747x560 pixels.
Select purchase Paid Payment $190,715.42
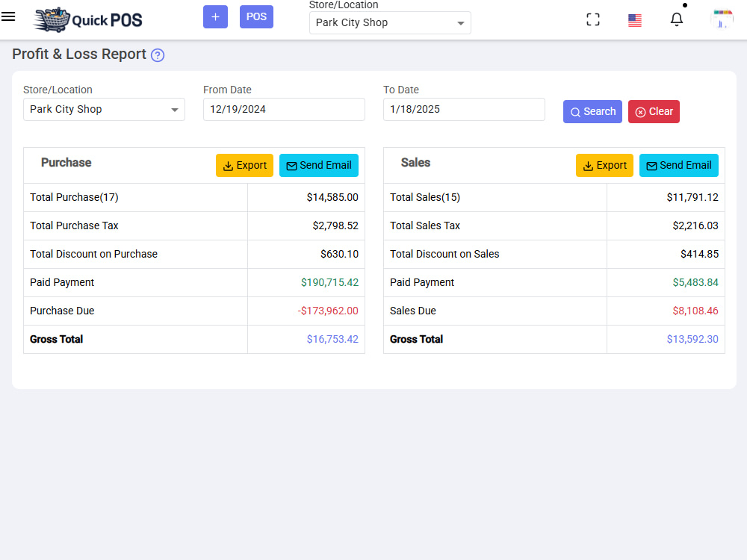(x=329, y=282)
